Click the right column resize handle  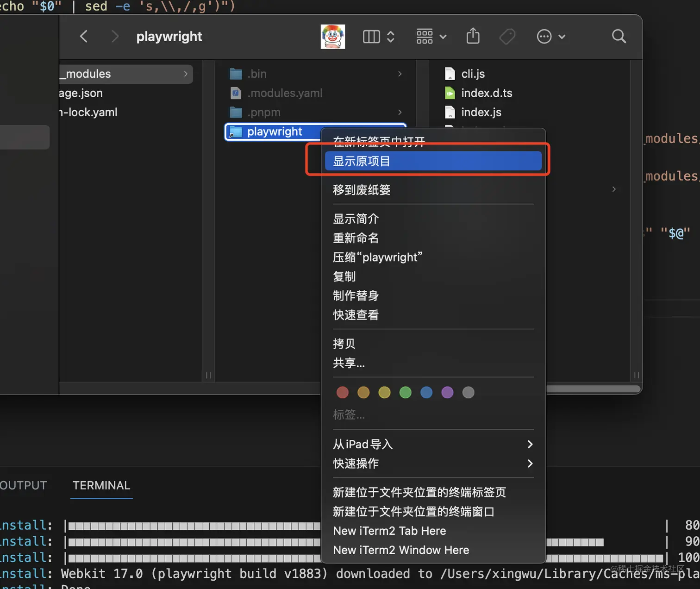point(637,376)
